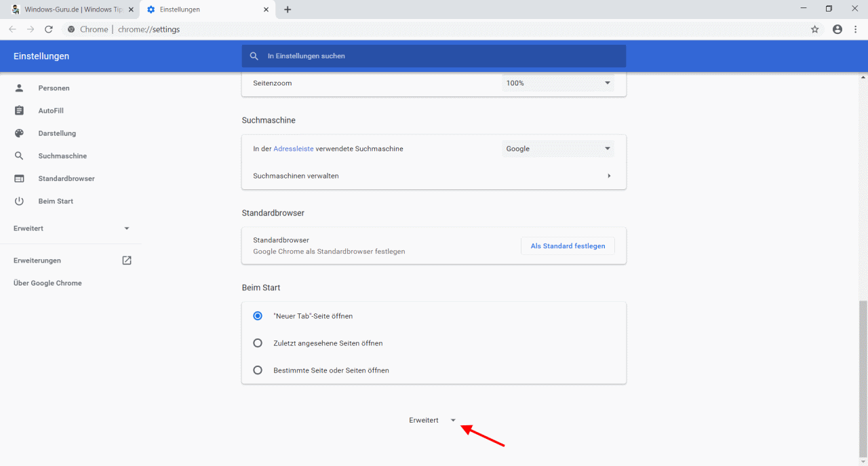Enable 'Zuletzt angesehene Seiten öffnen'

coord(258,343)
